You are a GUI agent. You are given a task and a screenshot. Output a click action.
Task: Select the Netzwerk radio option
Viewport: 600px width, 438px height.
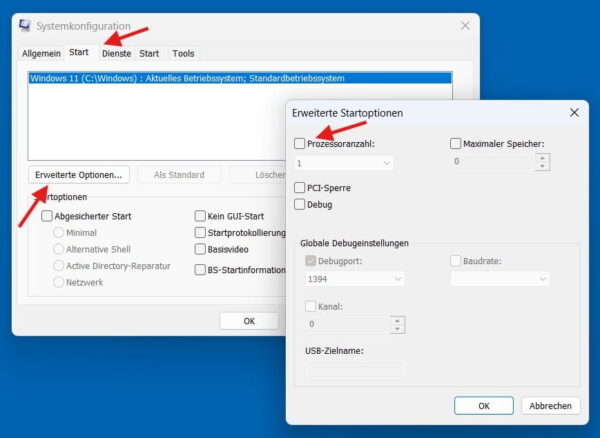pyautogui.click(x=59, y=282)
